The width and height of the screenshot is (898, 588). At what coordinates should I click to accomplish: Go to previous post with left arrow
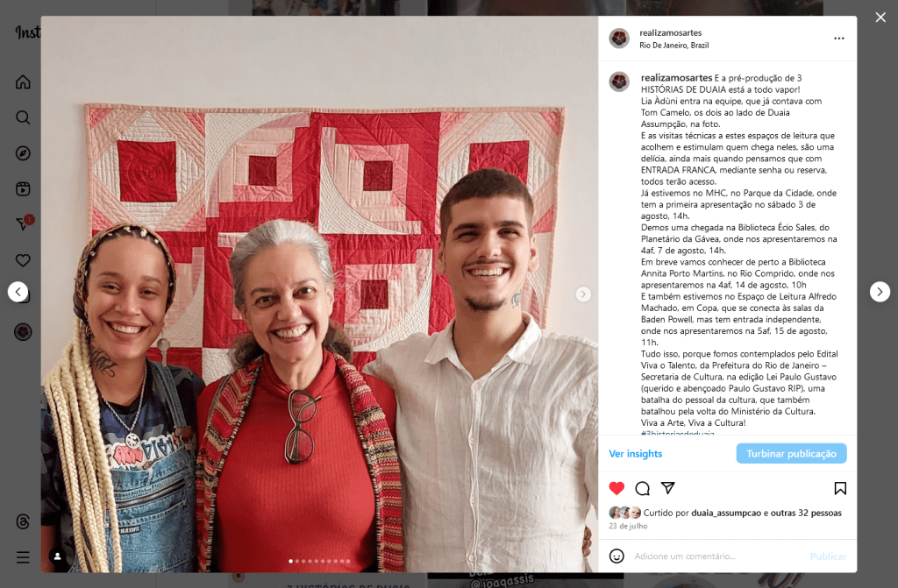[18, 292]
